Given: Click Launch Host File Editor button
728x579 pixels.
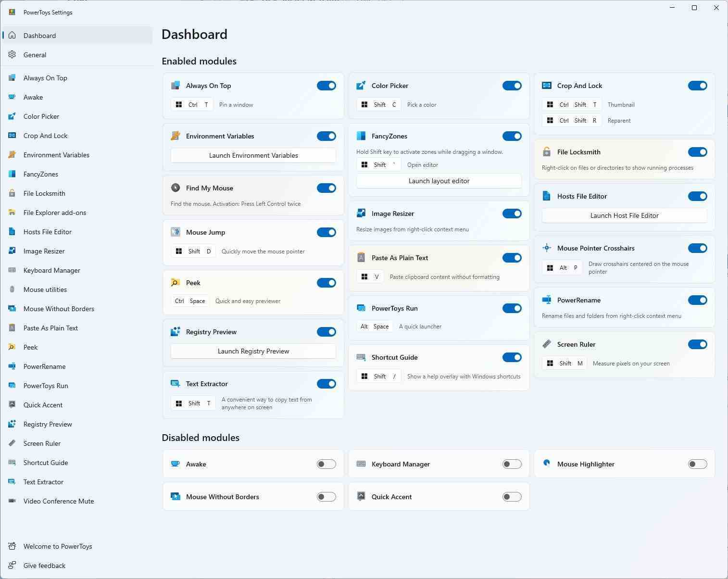Looking at the screenshot, I should click(625, 215).
